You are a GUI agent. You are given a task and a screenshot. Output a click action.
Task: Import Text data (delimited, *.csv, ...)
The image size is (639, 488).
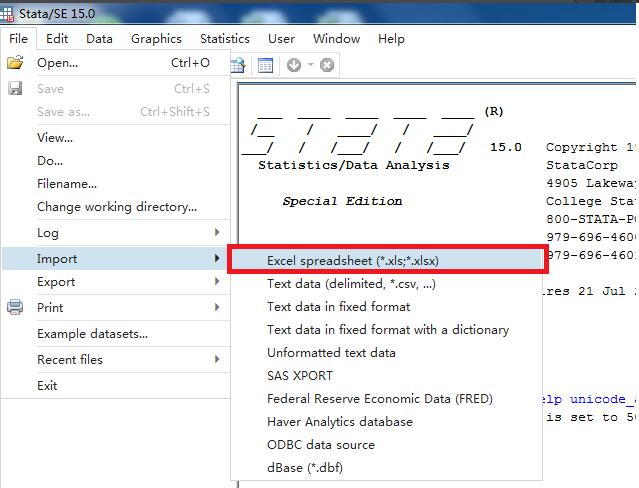point(386,283)
